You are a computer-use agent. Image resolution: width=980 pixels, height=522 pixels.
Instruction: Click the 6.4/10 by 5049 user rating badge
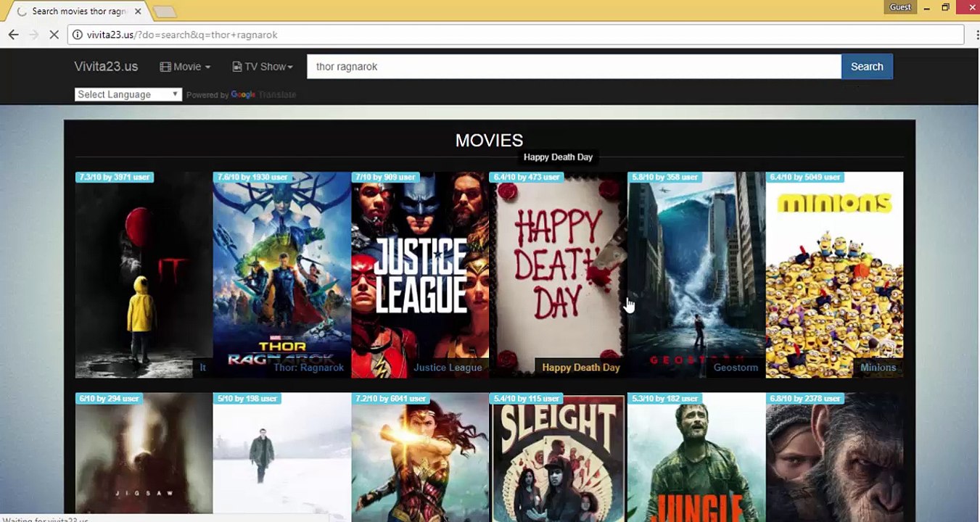click(x=805, y=177)
